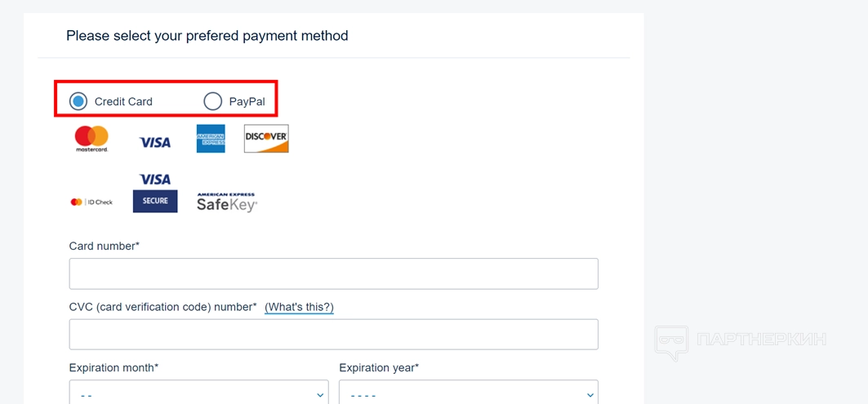Choose PayPal as payment method
Viewport: 868px width, 404px height.
213,101
